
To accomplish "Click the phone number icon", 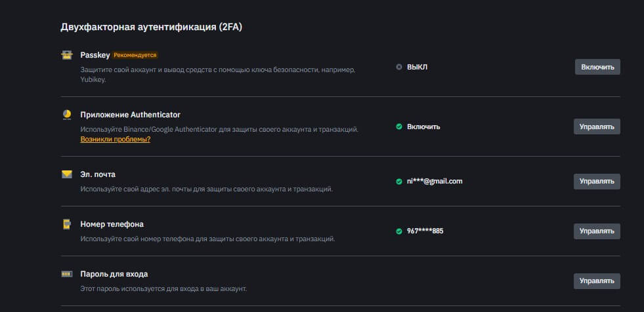I will [66, 224].
